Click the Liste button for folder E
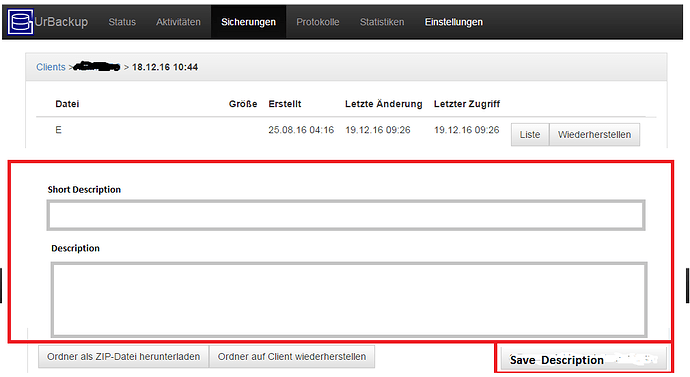 tap(530, 135)
